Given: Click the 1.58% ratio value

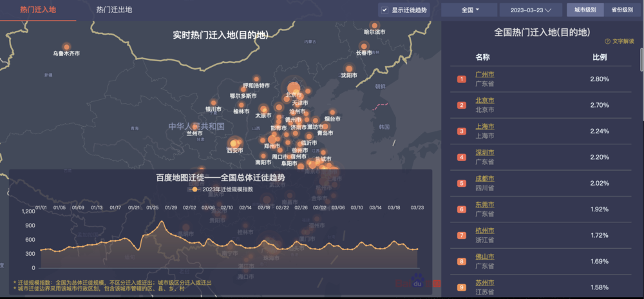Looking at the screenshot, I should (599, 287).
